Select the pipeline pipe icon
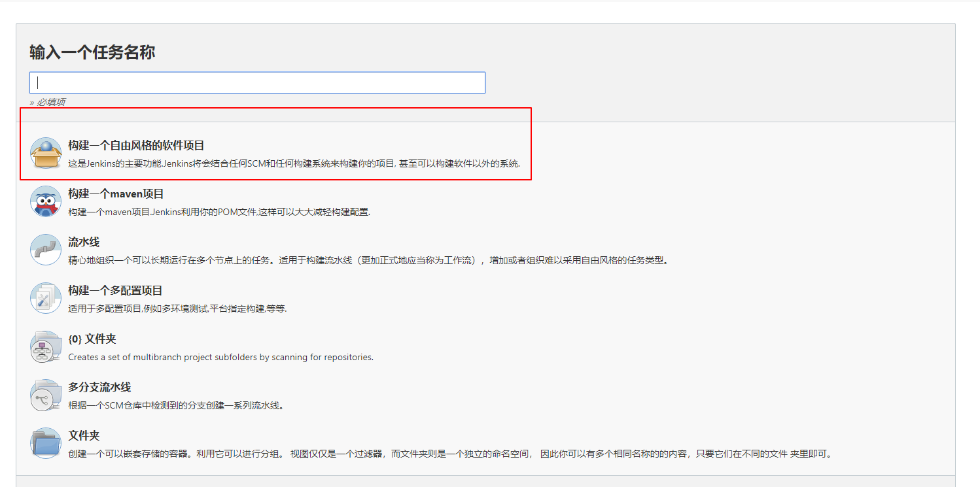 click(46, 250)
